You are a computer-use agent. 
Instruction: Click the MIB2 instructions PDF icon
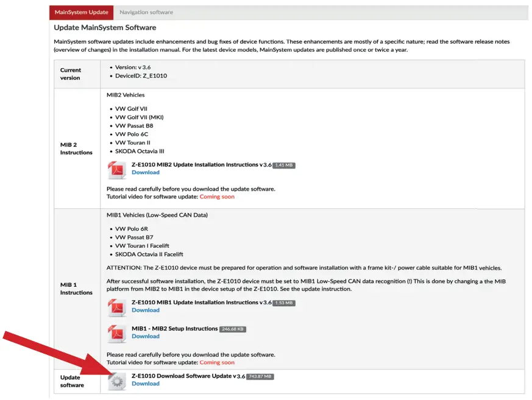117,169
